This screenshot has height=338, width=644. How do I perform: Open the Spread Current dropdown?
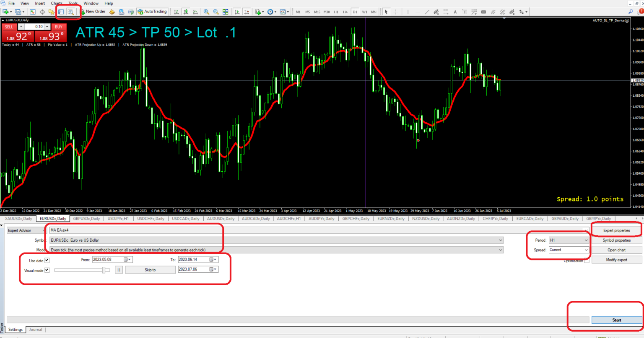569,250
